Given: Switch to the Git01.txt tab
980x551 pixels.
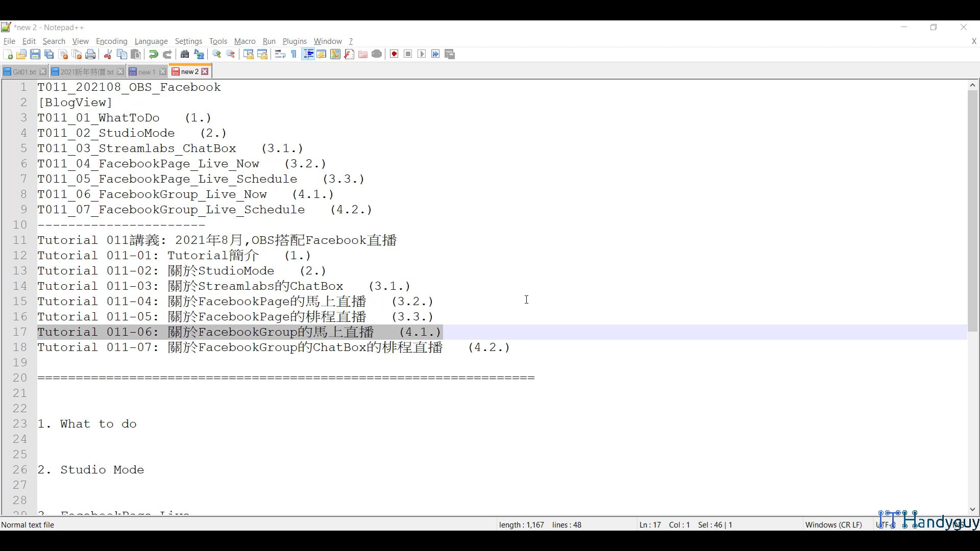Looking at the screenshot, I should coord(23,72).
